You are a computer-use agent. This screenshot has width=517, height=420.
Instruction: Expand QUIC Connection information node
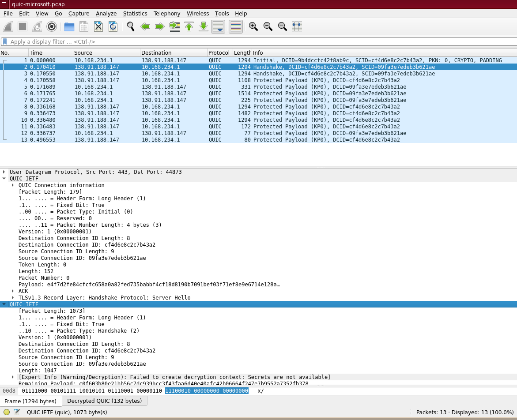click(x=13, y=185)
